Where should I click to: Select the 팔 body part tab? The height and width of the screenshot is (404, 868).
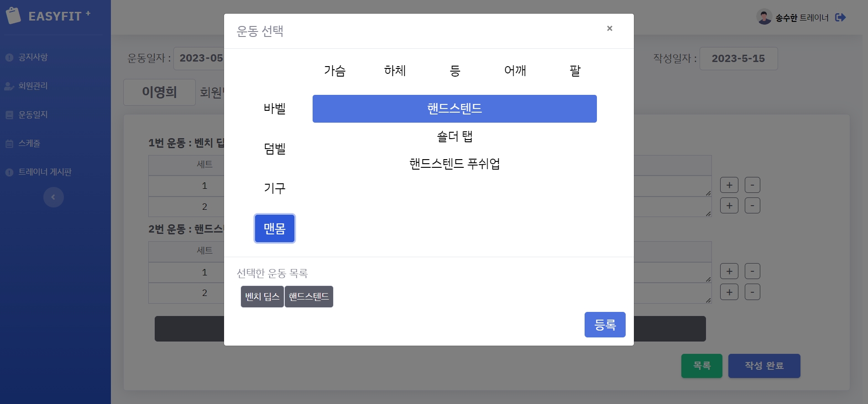click(575, 71)
